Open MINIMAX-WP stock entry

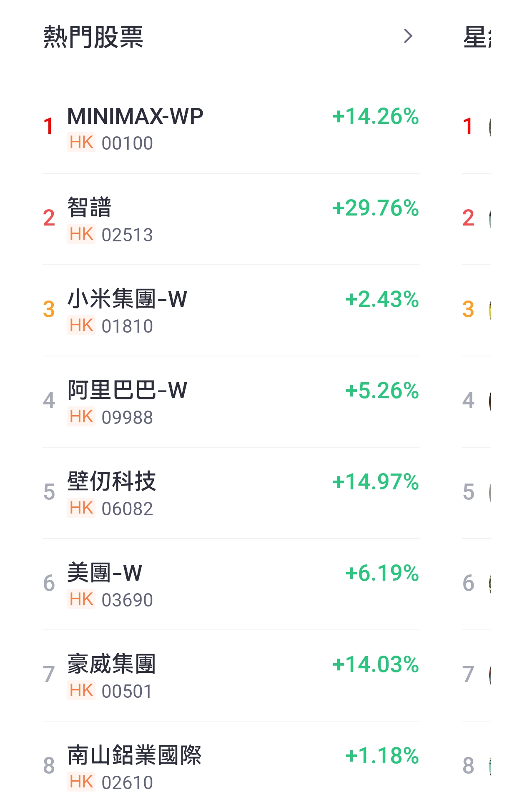point(231,129)
